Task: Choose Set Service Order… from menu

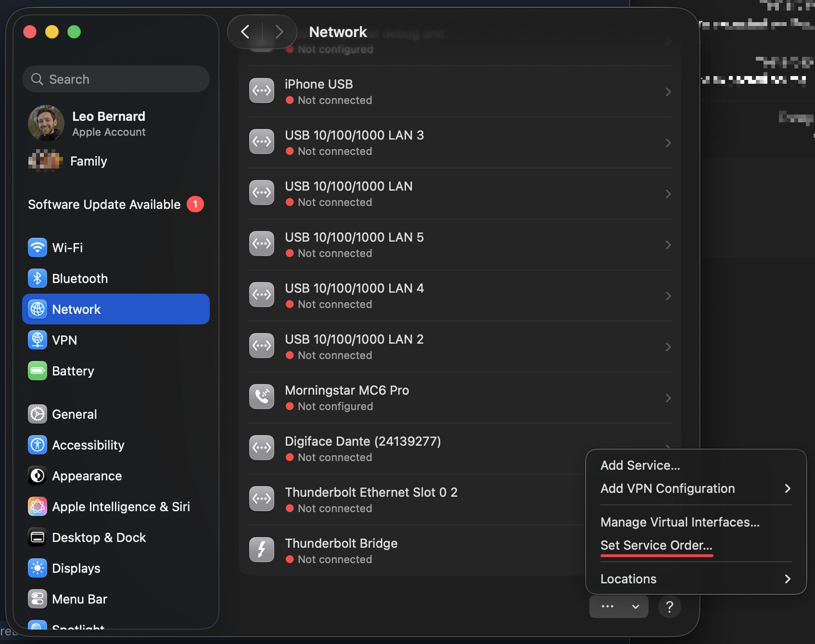Action: point(656,545)
